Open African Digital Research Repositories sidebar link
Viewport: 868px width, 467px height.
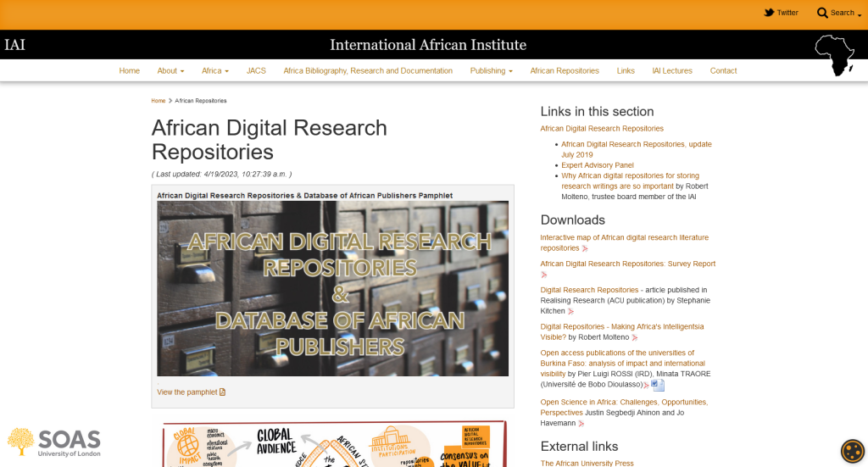click(x=602, y=128)
